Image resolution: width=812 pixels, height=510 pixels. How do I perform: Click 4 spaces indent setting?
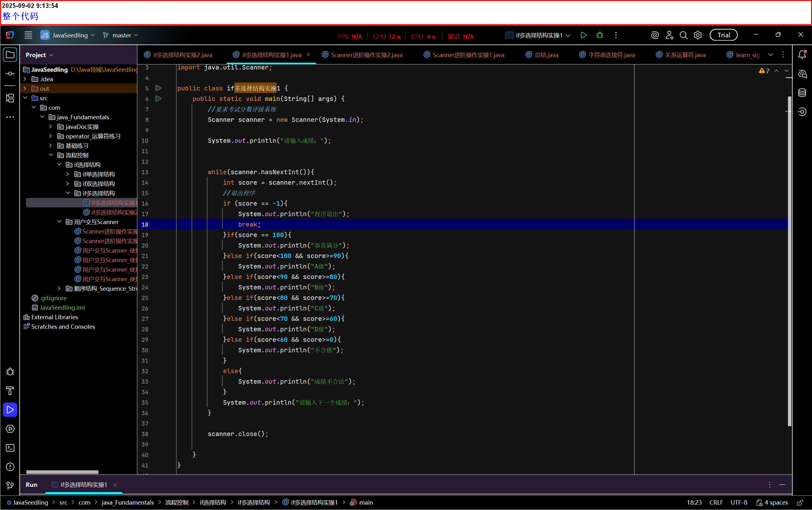772,503
